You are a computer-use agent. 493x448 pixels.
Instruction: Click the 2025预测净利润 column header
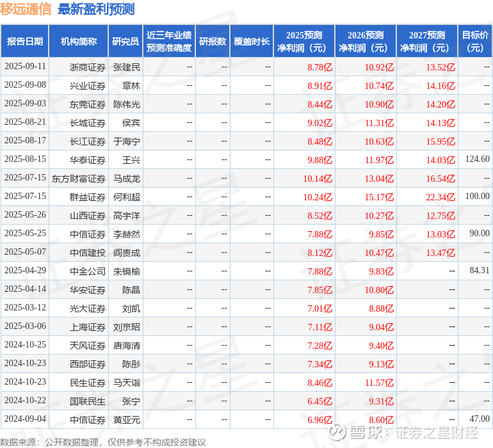(x=304, y=41)
